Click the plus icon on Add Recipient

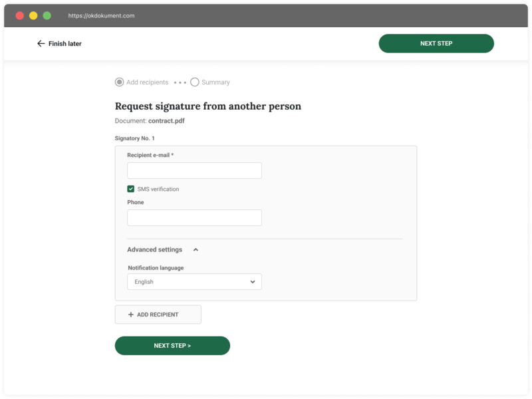(x=131, y=315)
